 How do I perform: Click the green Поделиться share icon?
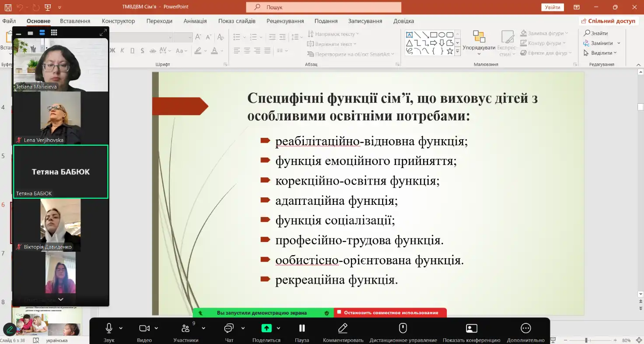(266, 328)
